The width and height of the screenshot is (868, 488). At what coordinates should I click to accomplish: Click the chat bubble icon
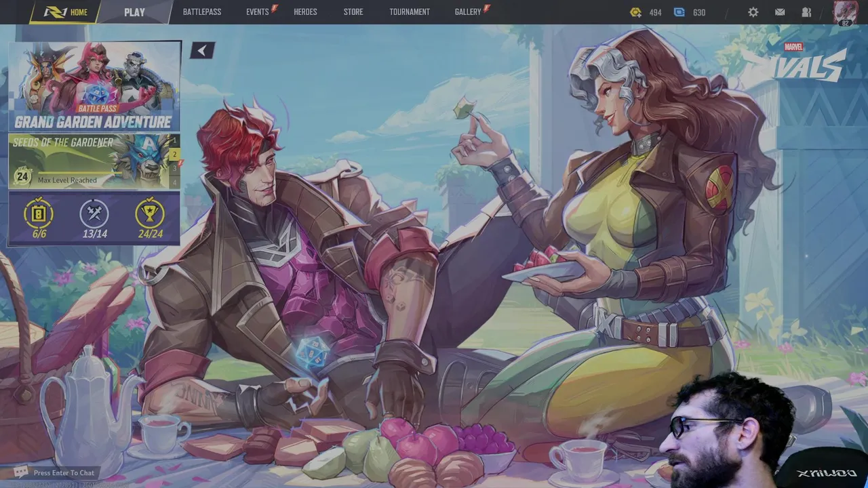[21, 472]
